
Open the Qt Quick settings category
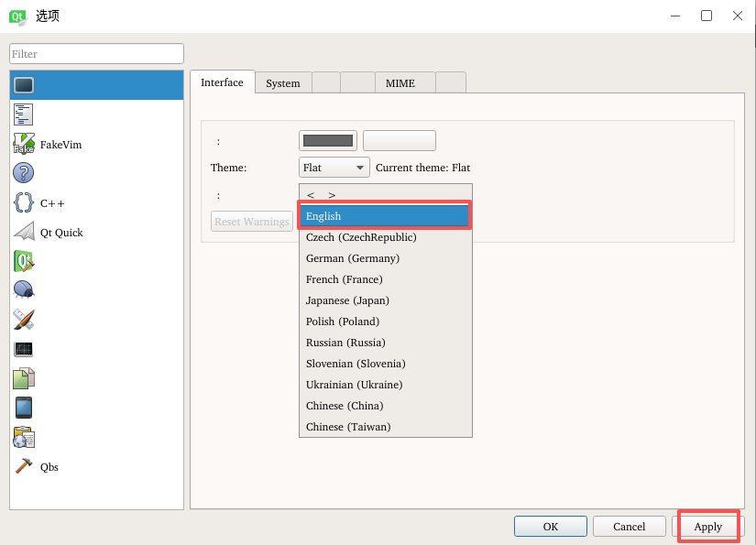[x=96, y=233]
